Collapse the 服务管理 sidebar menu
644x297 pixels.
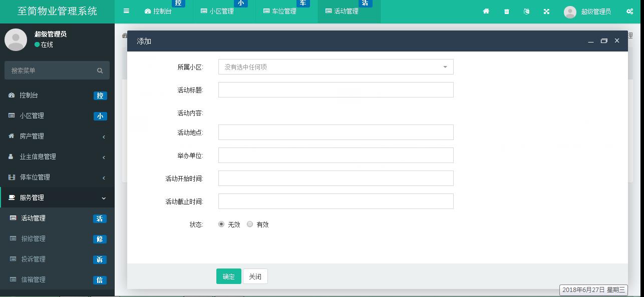(x=57, y=197)
